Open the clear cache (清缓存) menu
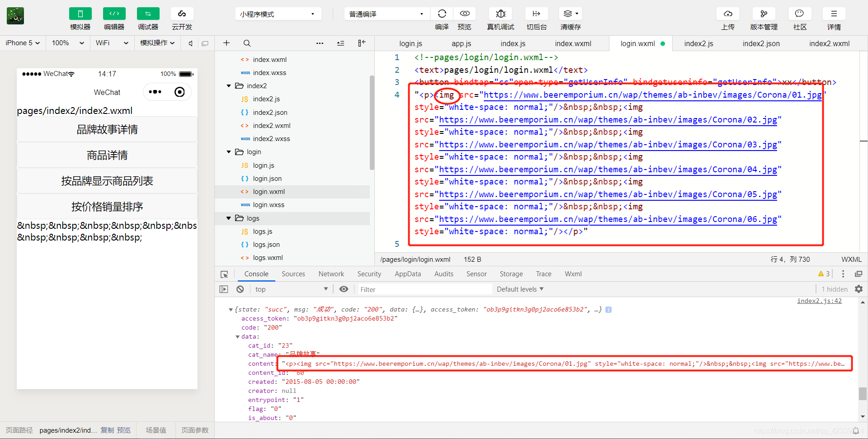This screenshot has width=868, height=439. point(571,14)
